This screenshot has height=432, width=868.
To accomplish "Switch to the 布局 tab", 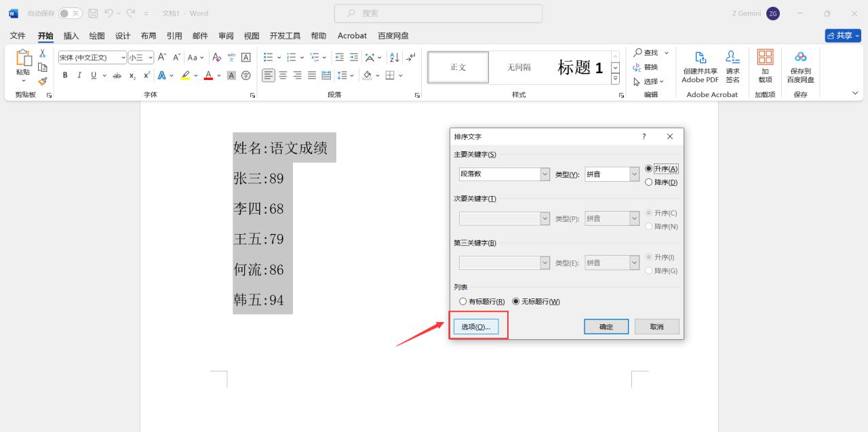I will point(149,35).
